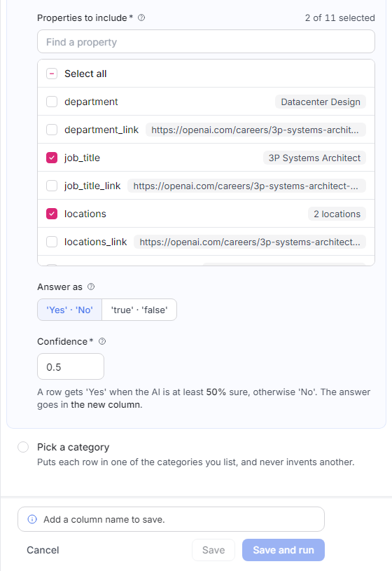
Task: Check the department_link property checkbox
Action: [x=52, y=130]
